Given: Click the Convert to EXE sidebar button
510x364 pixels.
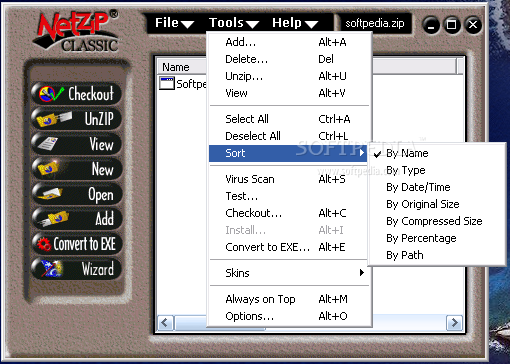Looking at the screenshot, I should 76,244.
